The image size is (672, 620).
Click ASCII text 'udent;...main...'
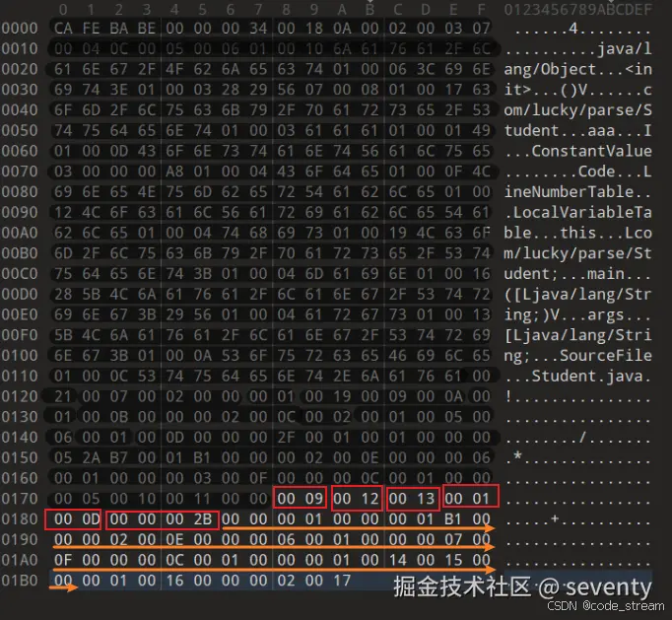pyautogui.click(x=577, y=274)
